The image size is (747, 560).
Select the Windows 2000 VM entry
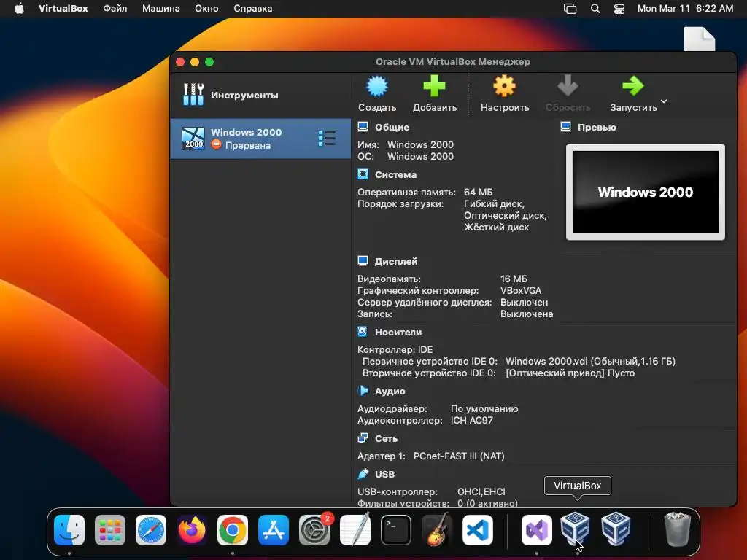click(260, 139)
